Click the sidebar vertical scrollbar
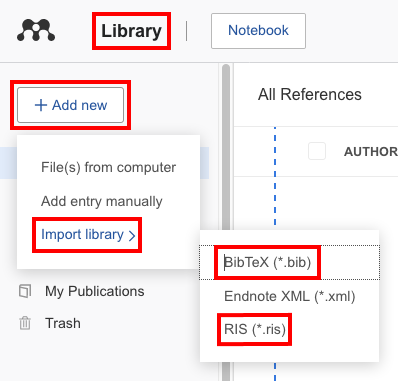Screen dimensions: 398x381 tap(226, 222)
